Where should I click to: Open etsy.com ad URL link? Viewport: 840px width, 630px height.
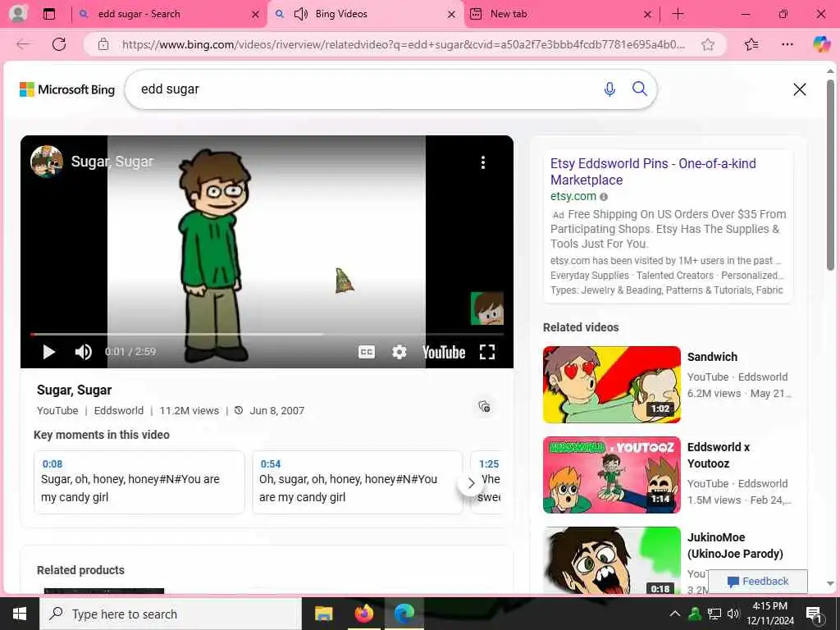(573, 196)
